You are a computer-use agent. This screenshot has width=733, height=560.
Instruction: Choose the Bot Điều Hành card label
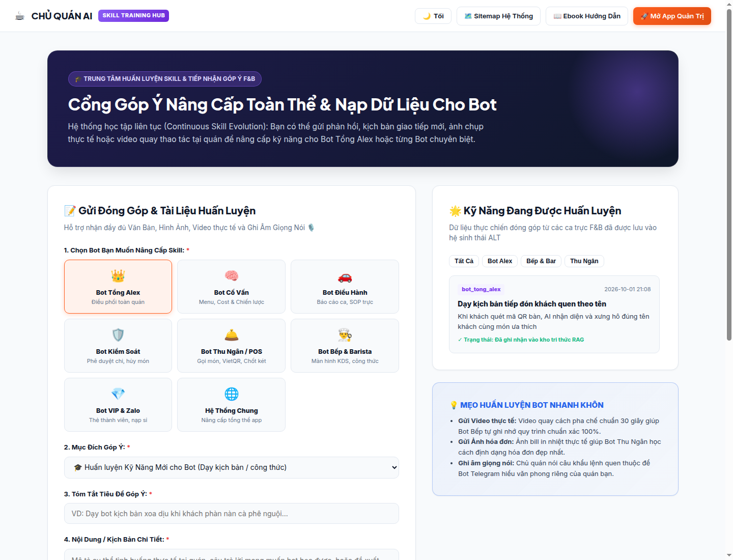pyautogui.click(x=345, y=293)
